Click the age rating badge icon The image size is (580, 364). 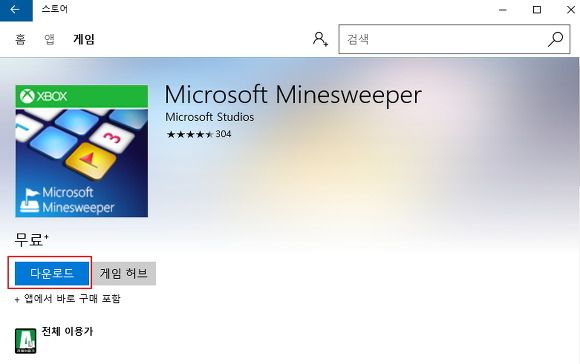(x=26, y=341)
